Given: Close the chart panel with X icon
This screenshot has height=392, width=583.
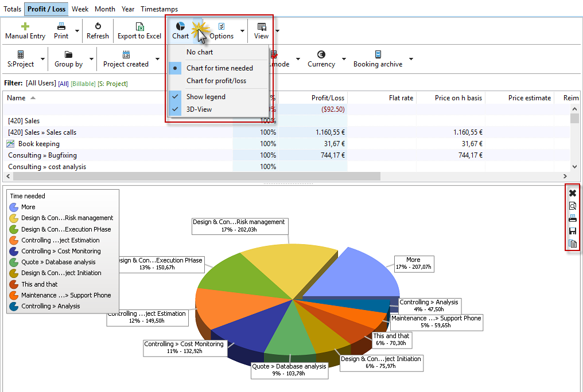Looking at the screenshot, I should click(x=572, y=193).
